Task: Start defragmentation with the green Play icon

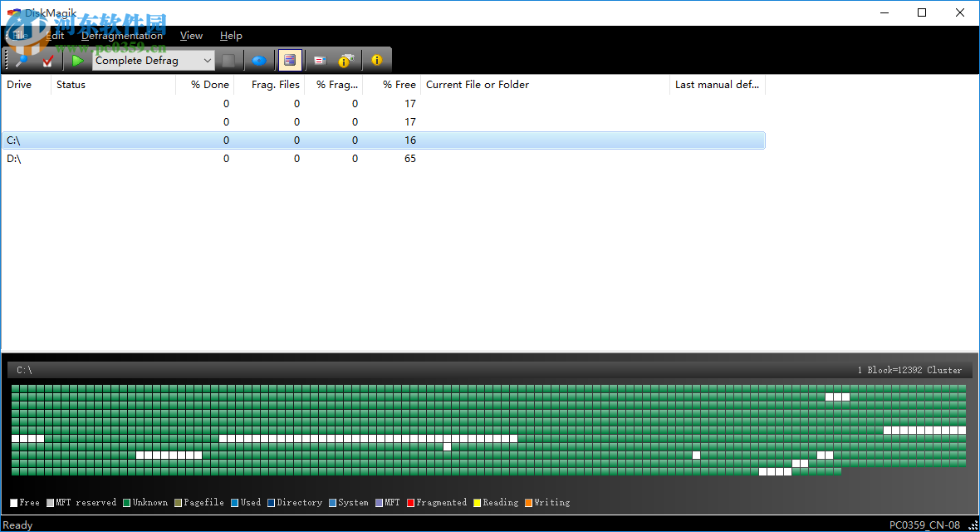Action: [78, 60]
